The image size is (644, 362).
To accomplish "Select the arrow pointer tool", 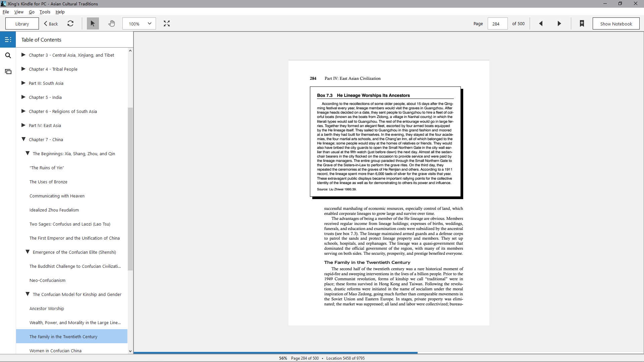I will [93, 23].
